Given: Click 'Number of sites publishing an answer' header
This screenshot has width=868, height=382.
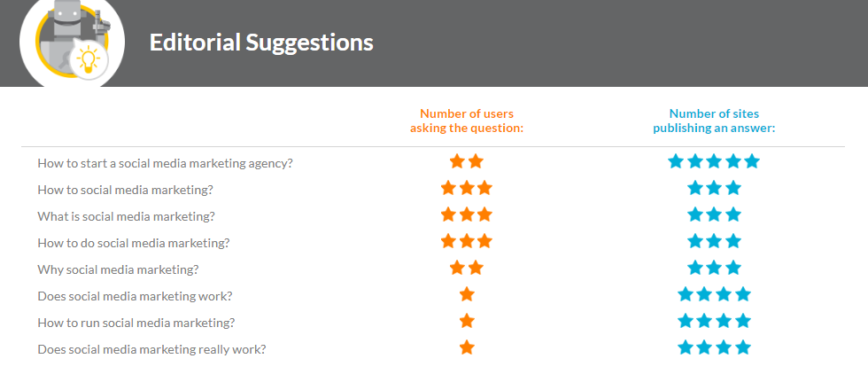Looking at the screenshot, I should tap(714, 121).
